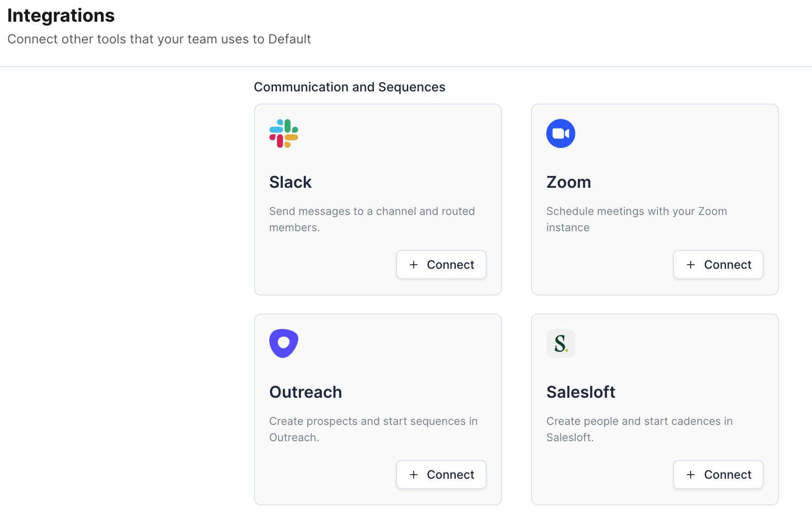The height and width of the screenshot is (524, 812).
Task: Click the Outreach purple logo icon
Action: point(284,343)
